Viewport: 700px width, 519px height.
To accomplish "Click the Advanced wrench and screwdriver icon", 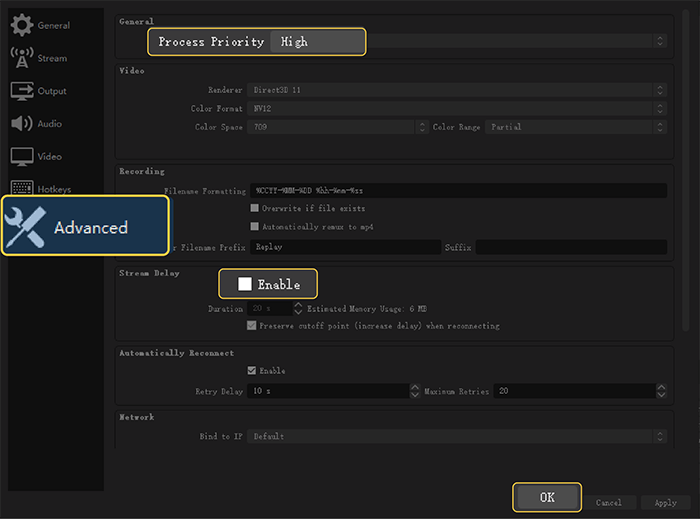I will (x=26, y=227).
